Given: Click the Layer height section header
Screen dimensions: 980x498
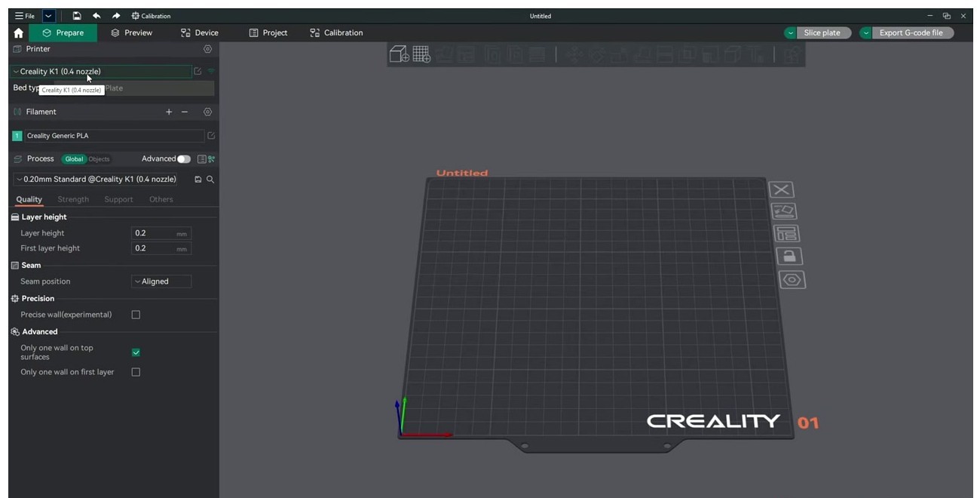Looking at the screenshot, I should [44, 217].
